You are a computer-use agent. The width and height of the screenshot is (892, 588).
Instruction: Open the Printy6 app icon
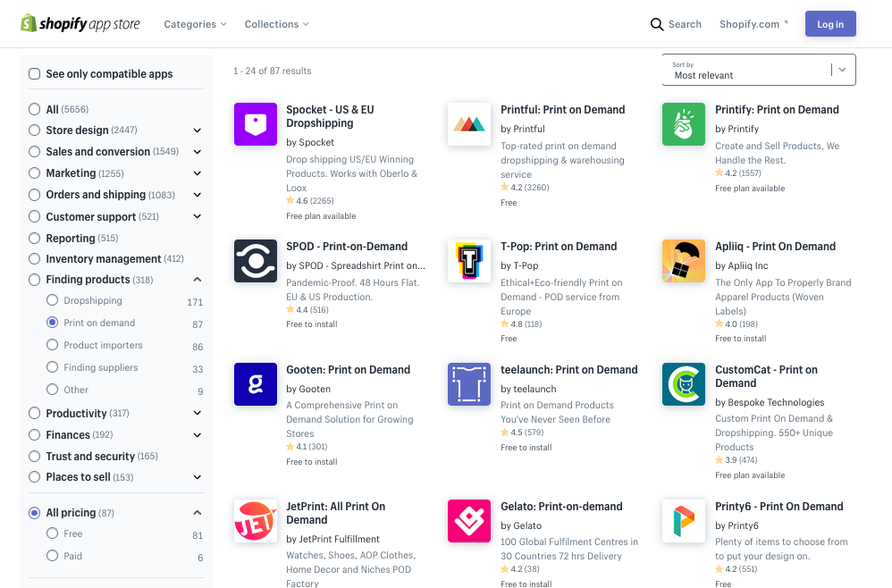[684, 521]
